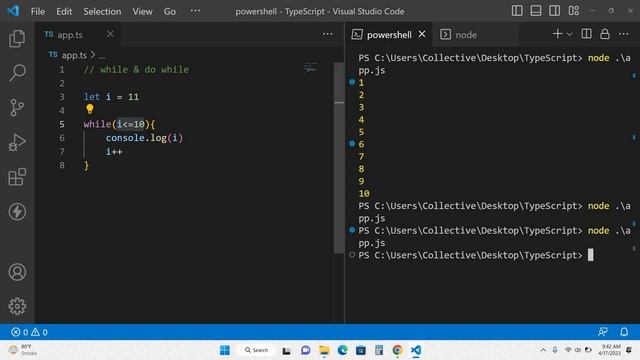Open the Chat app on taskbar
Viewport: 640px width, 360px height.
click(305, 350)
